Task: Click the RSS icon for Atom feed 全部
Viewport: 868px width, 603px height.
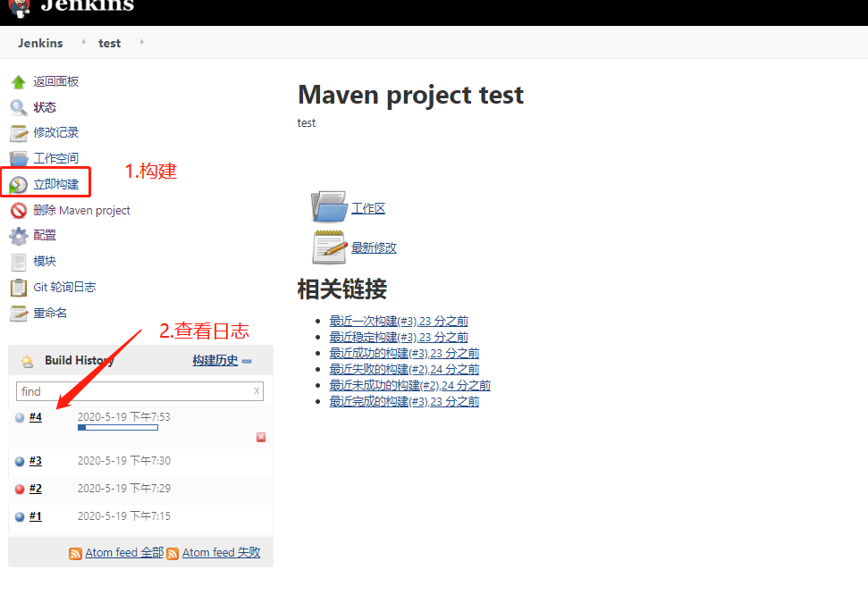Action: tap(75, 553)
